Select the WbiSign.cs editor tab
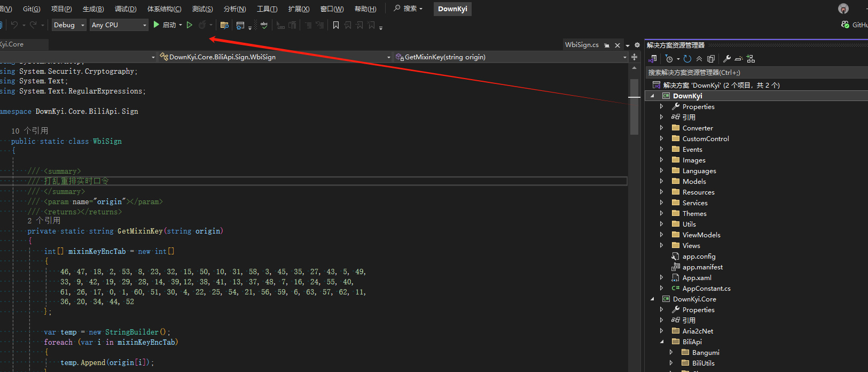 [x=582, y=45]
